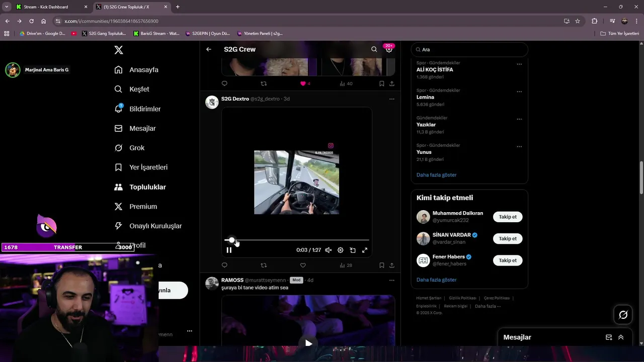The image size is (644, 362).
Task: Follow Muhammed Dalkıran
Action: 508,217
